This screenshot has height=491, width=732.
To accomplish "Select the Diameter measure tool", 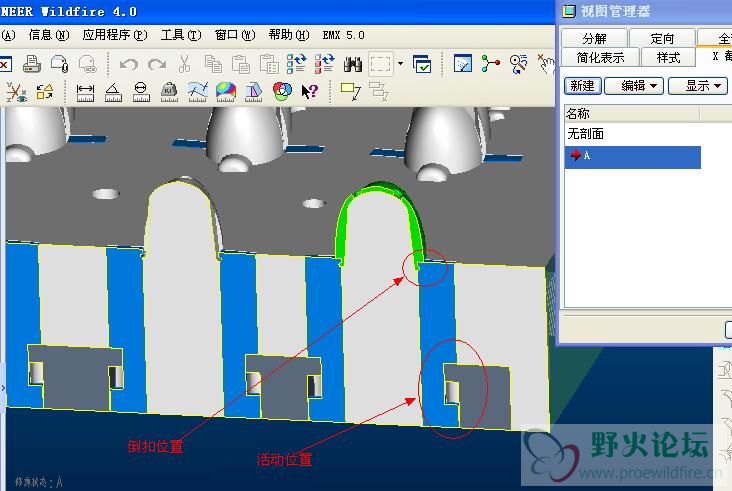I will tap(141, 92).
